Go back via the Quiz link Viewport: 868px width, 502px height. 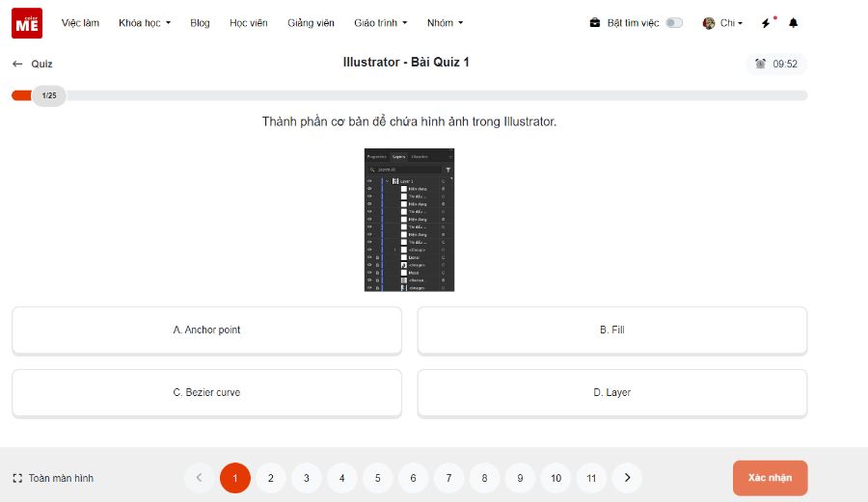[41, 64]
